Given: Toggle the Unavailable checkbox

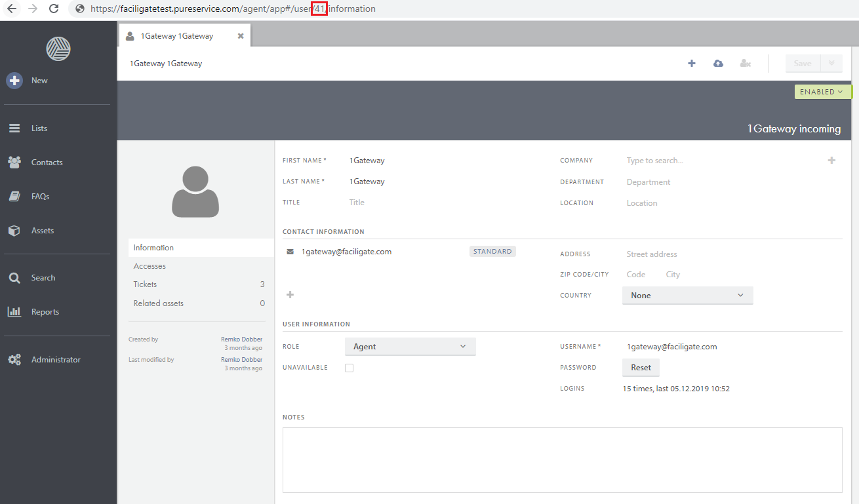Looking at the screenshot, I should [349, 368].
